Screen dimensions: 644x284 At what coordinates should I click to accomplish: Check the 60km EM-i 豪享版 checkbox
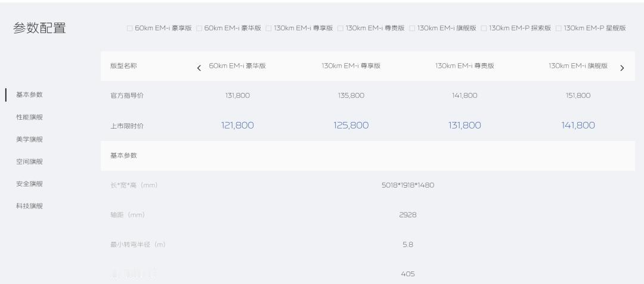point(129,28)
